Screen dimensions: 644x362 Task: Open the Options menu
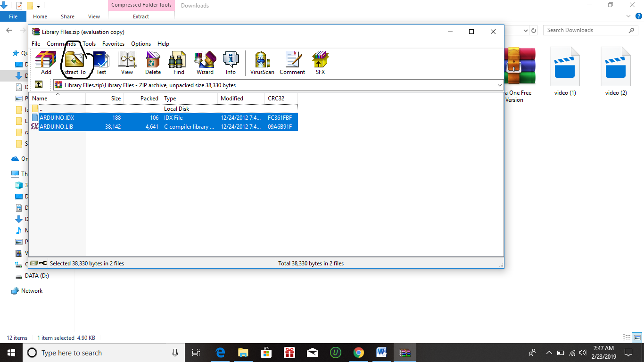[141, 44]
